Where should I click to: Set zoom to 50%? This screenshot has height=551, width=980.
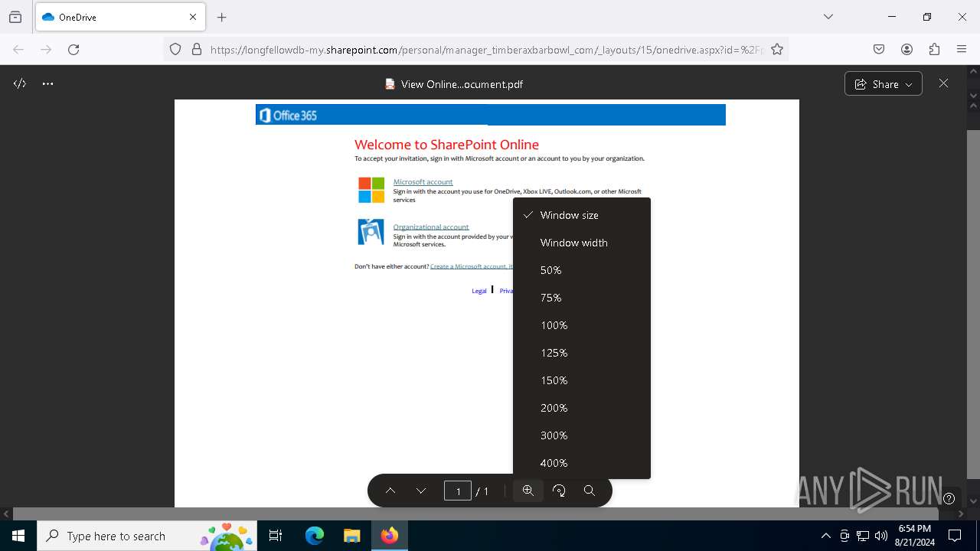[x=582, y=270]
